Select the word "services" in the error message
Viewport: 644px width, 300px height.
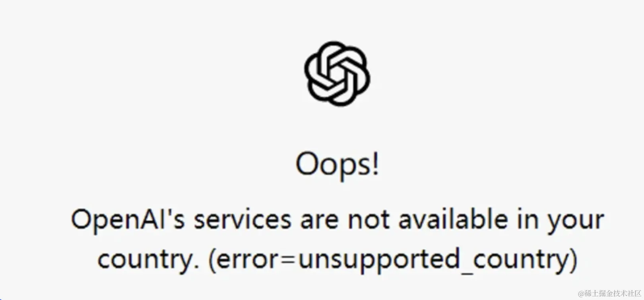point(242,219)
